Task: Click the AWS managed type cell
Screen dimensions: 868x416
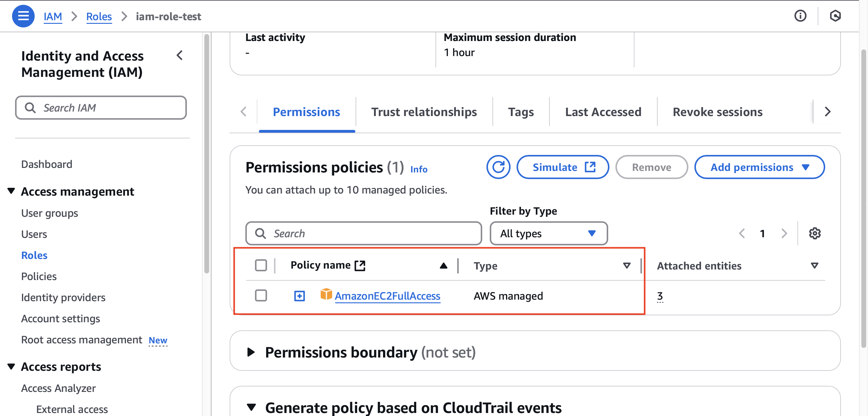Action: pos(508,296)
